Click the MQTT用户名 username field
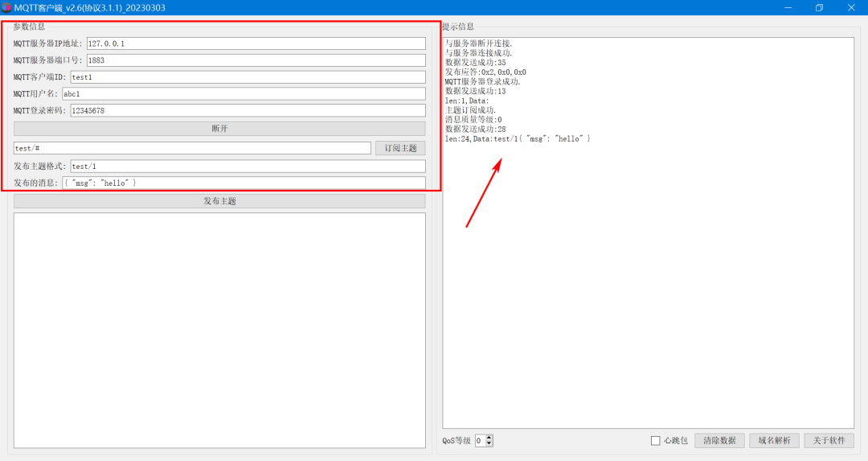 244,94
